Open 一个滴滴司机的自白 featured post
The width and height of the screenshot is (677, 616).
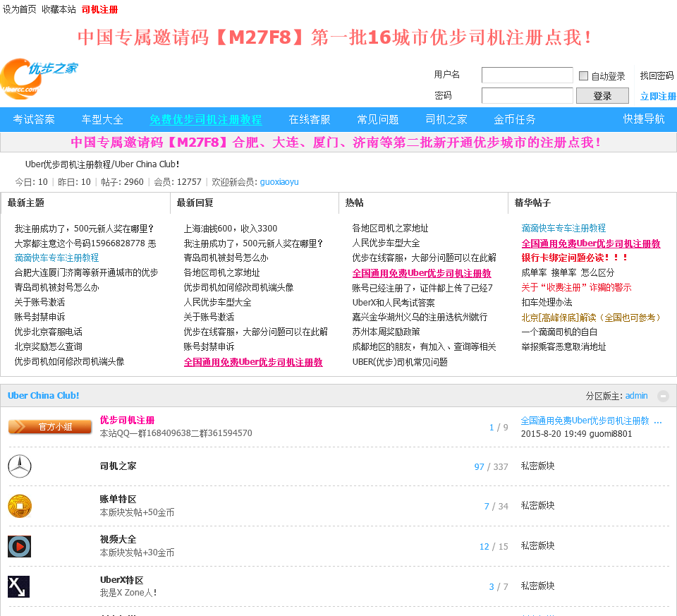pos(559,332)
